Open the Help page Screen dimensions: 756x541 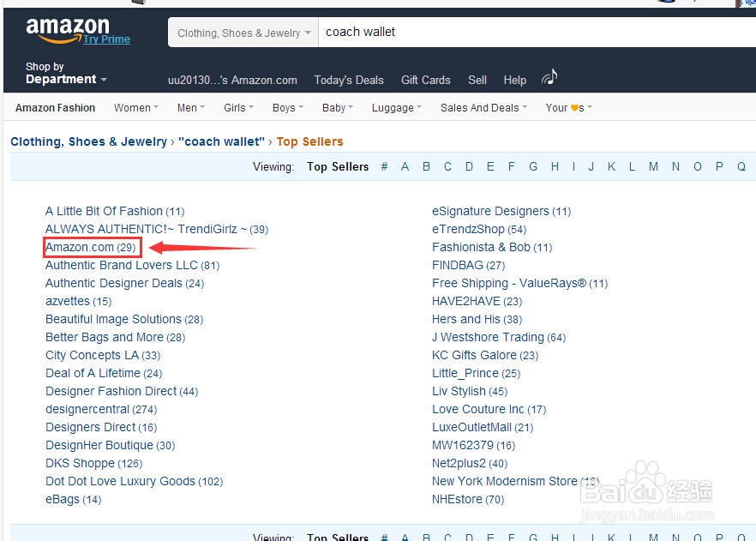pos(515,80)
